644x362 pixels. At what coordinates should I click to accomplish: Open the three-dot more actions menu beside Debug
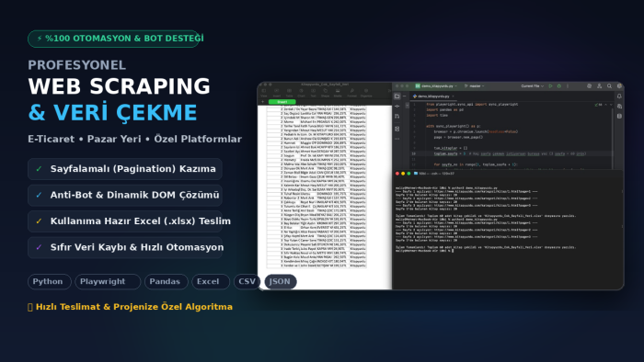568,86
